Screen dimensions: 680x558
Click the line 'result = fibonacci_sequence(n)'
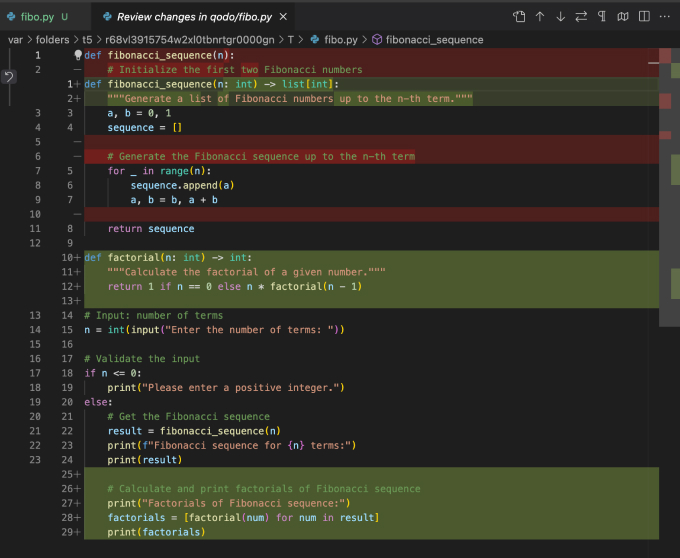(194, 431)
